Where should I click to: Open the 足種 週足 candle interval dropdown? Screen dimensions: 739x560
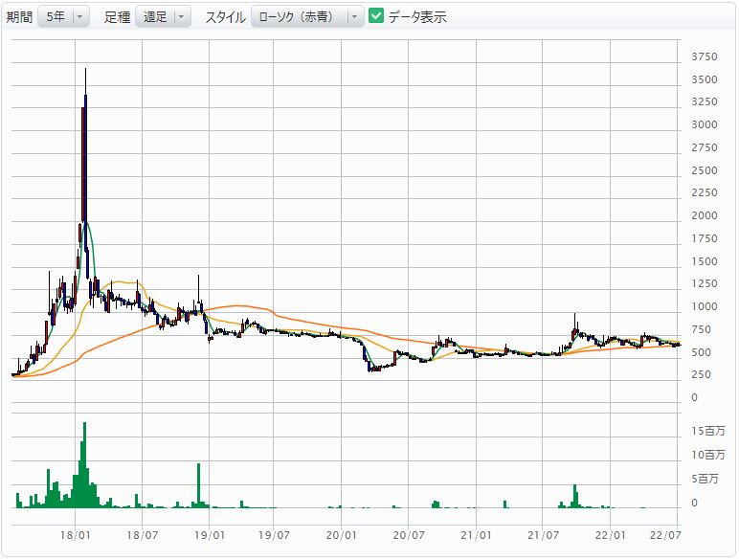pos(163,17)
